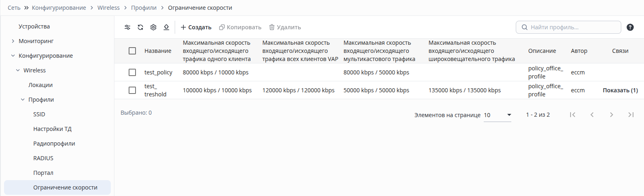Go to the next page arrow

coord(612,115)
